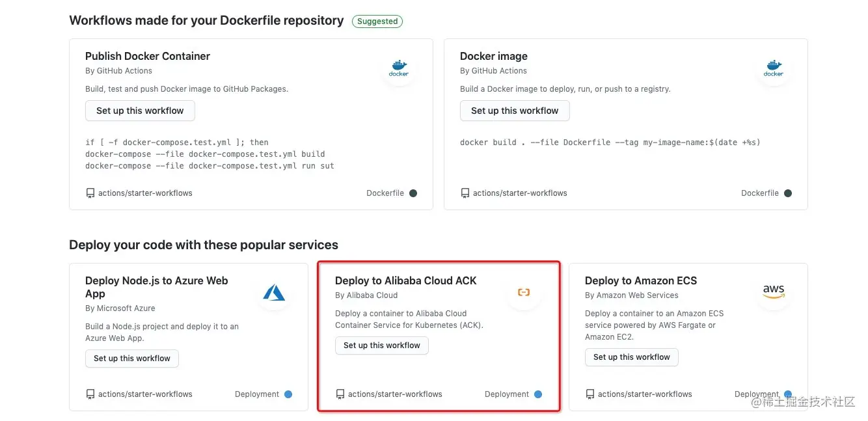
Task: Click By Microsoft Azure text
Action: pyautogui.click(x=120, y=308)
